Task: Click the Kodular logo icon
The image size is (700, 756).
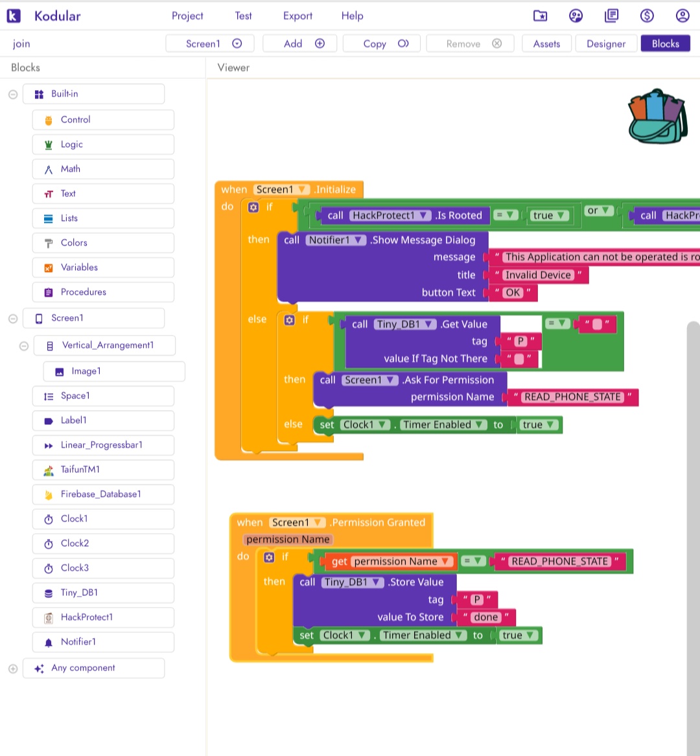Action: [x=14, y=16]
